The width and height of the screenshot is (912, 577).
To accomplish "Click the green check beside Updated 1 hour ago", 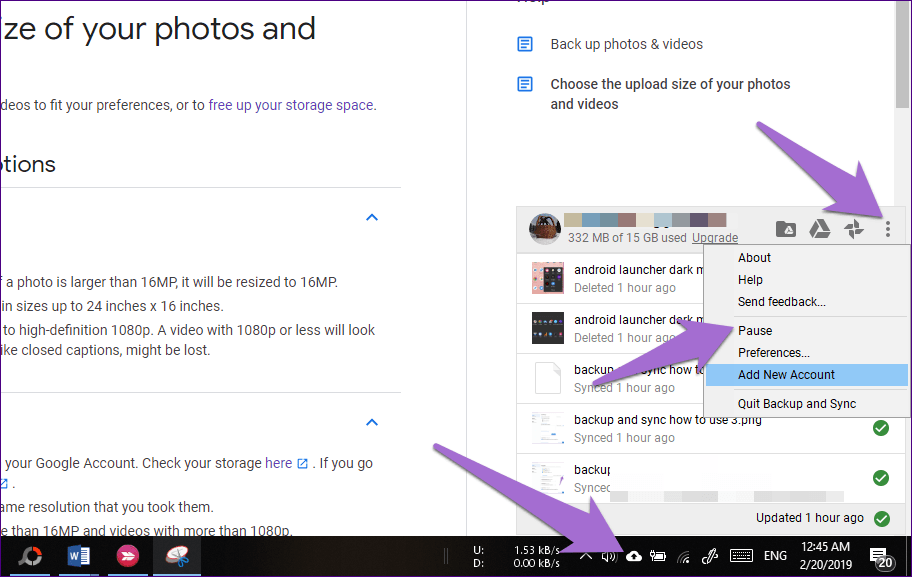I will click(x=882, y=518).
